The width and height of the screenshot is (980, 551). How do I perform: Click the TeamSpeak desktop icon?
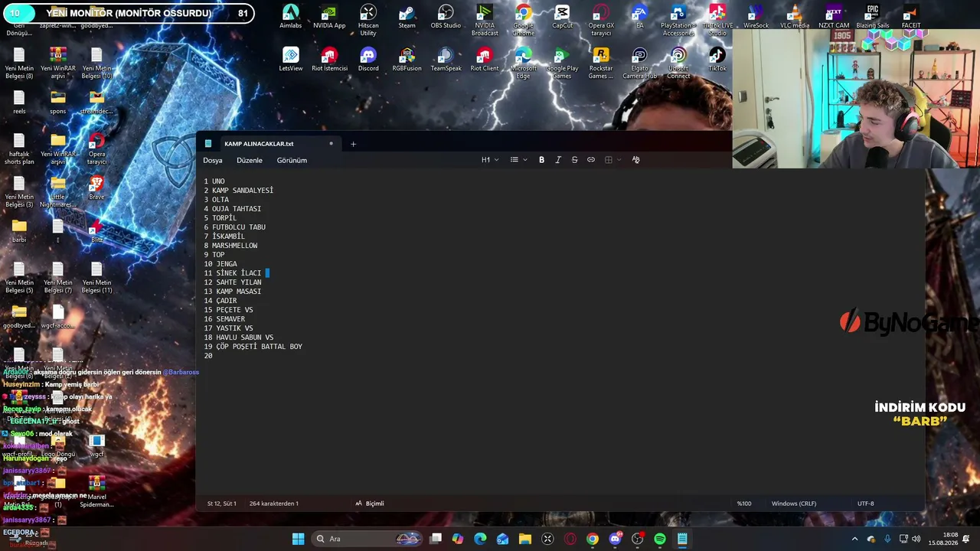pyautogui.click(x=446, y=60)
